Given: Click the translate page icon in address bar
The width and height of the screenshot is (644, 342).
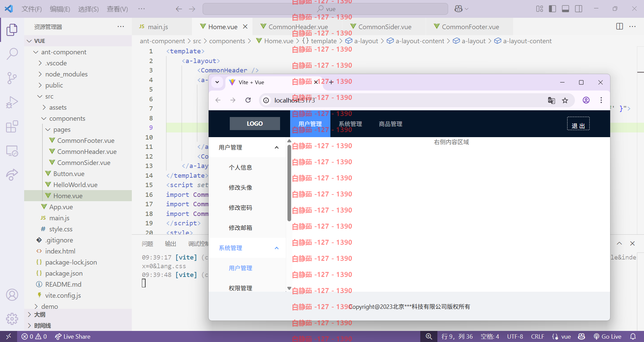Looking at the screenshot, I should 551,100.
